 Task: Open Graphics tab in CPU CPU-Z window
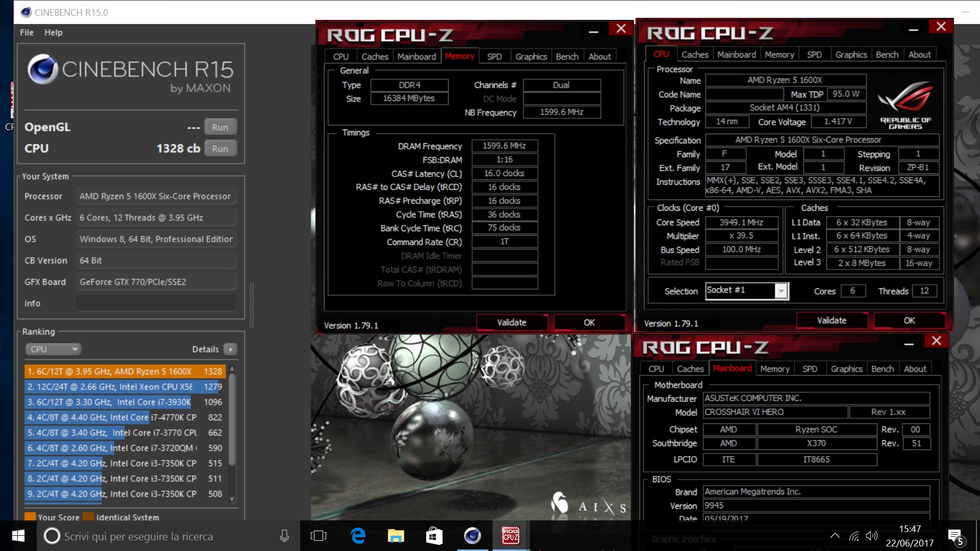point(851,55)
